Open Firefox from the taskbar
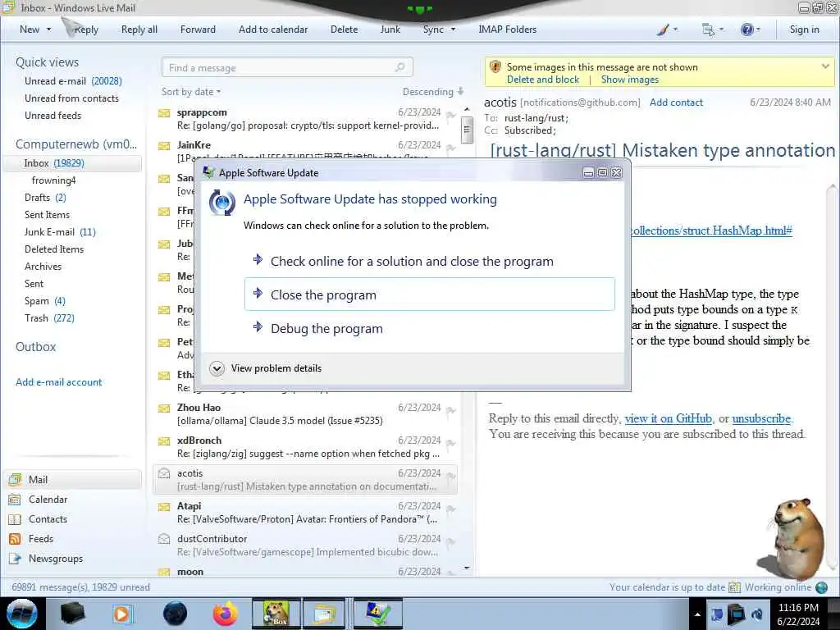The height and width of the screenshot is (630, 840). pyautogui.click(x=225, y=614)
